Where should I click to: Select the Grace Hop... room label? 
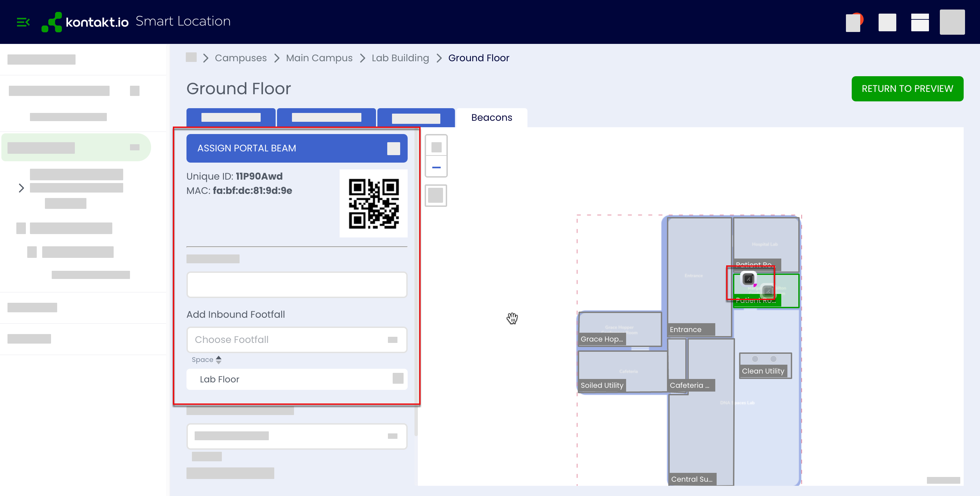coord(602,339)
